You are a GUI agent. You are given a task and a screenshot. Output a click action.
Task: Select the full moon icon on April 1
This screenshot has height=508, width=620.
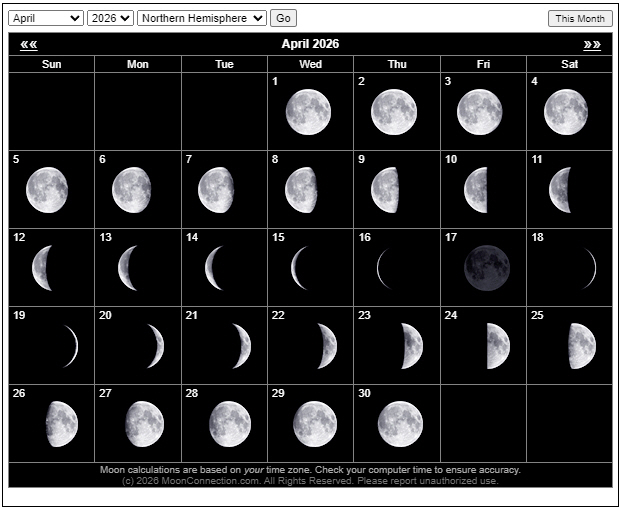click(307, 112)
